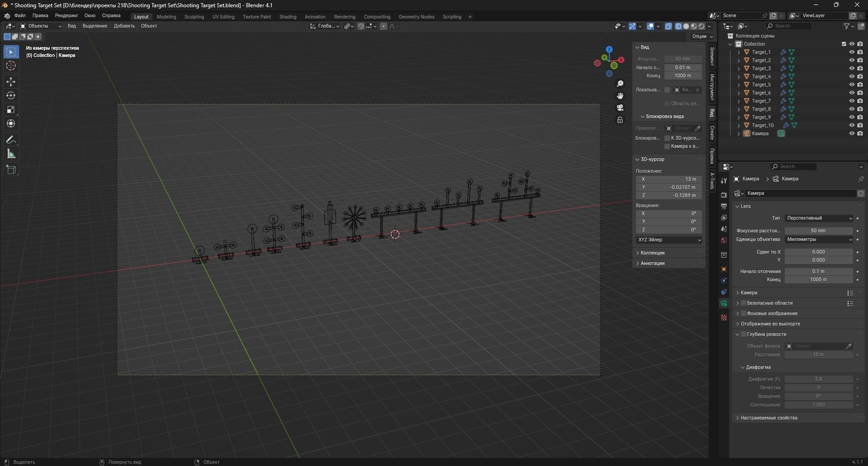Toggle viewport overlays display
The width and height of the screenshot is (868, 466).
tap(650, 26)
